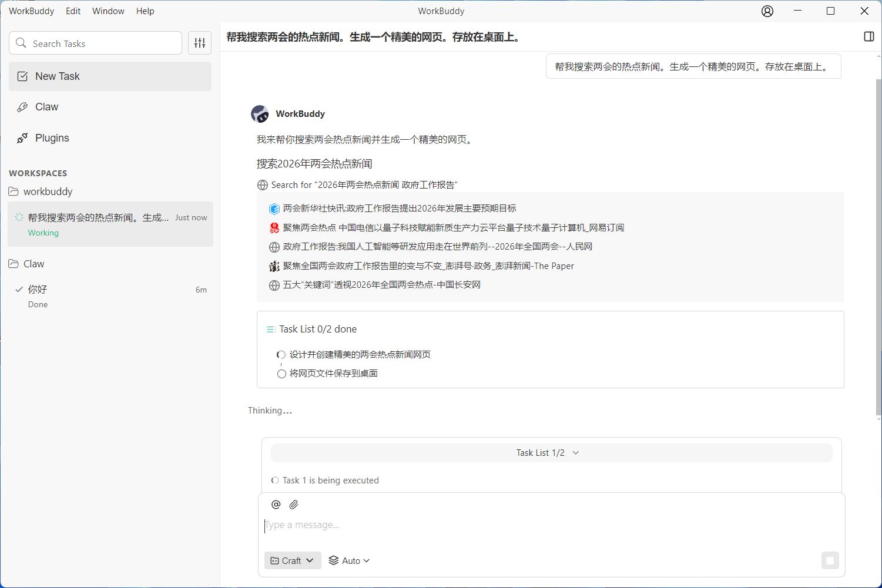Maximize the WorkBuddy window
This screenshot has width=882, height=588.
(x=831, y=11)
